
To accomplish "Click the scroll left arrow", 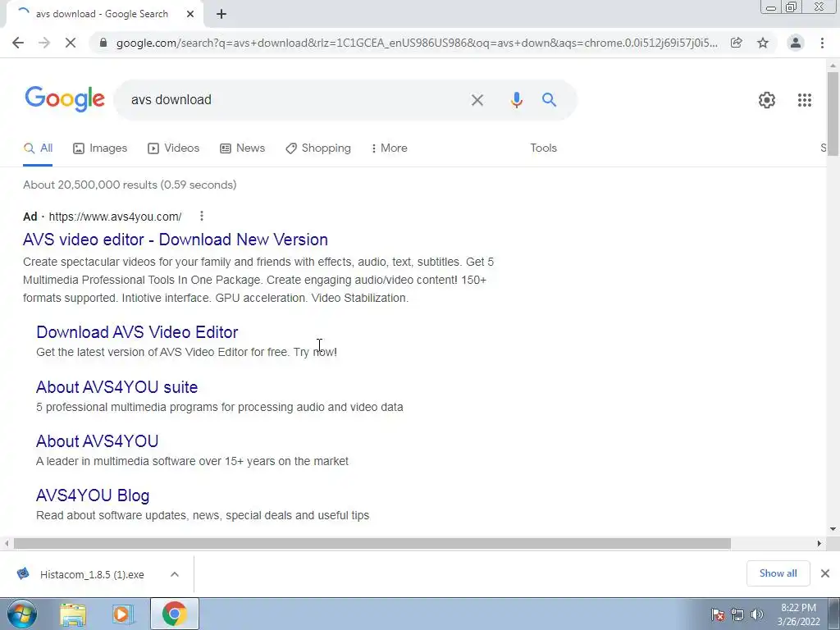I will pos(7,544).
